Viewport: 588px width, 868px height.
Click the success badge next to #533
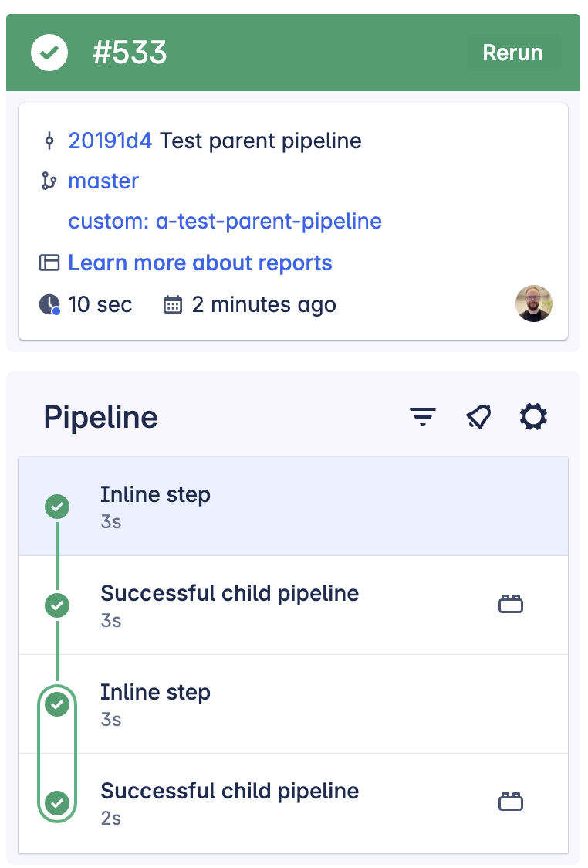coord(49,53)
